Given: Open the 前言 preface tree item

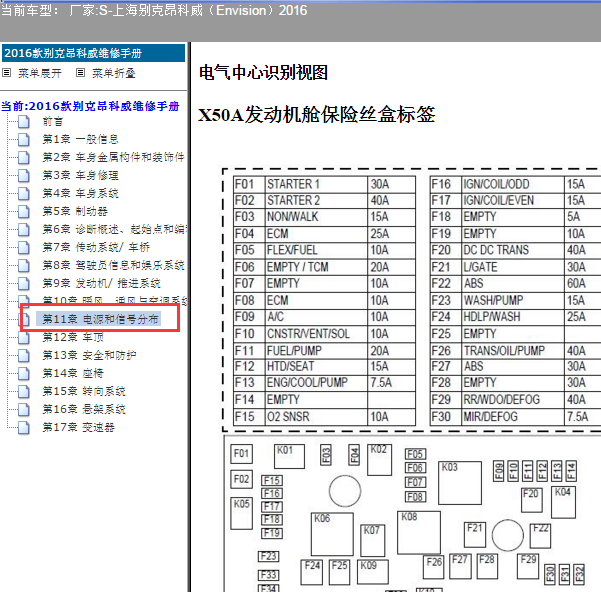Looking at the screenshot, I should [x=53, y=122].
